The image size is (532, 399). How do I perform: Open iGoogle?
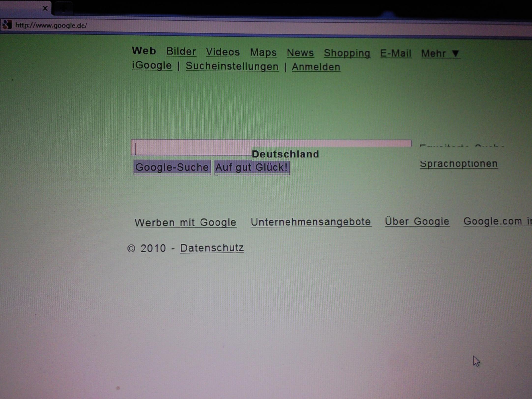[x=152, y=65]
